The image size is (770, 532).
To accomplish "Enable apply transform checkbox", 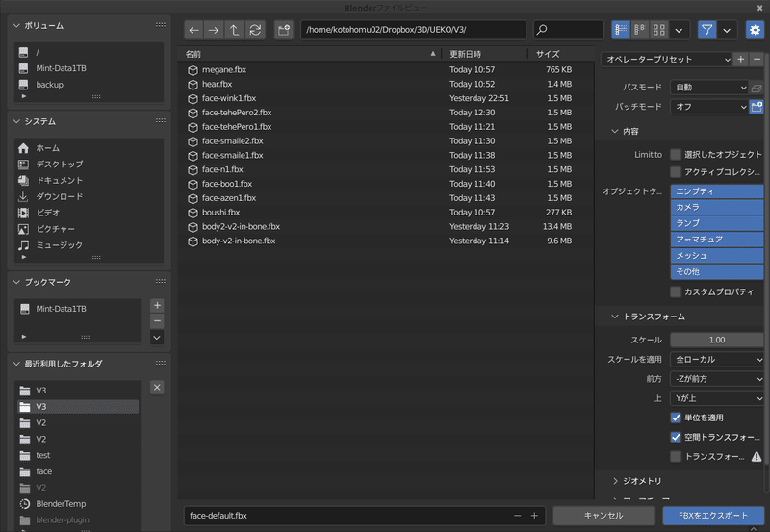I will [x=676, y=457].
